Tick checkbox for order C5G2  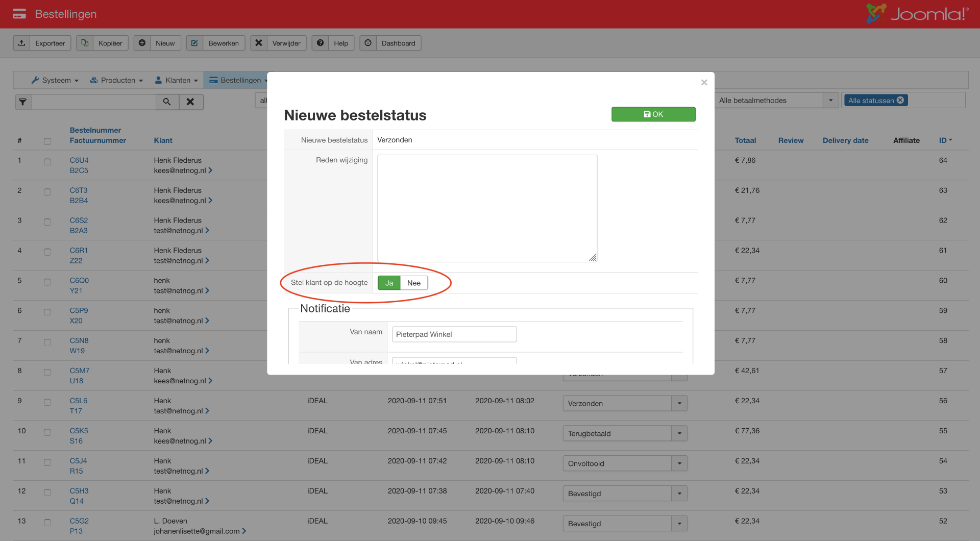(47, 523)
